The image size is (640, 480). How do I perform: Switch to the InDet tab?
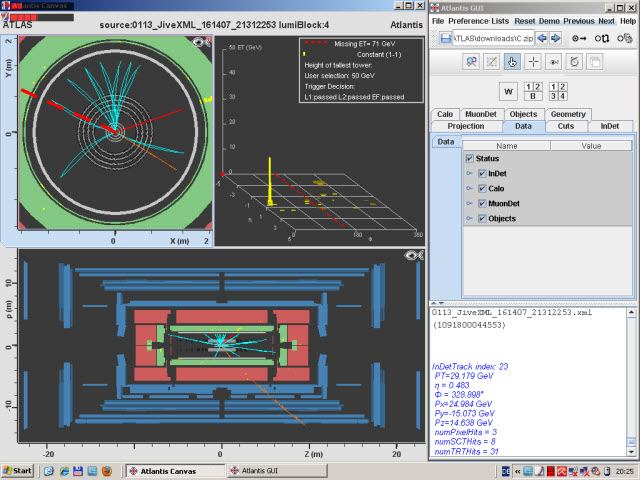point(610,126)
